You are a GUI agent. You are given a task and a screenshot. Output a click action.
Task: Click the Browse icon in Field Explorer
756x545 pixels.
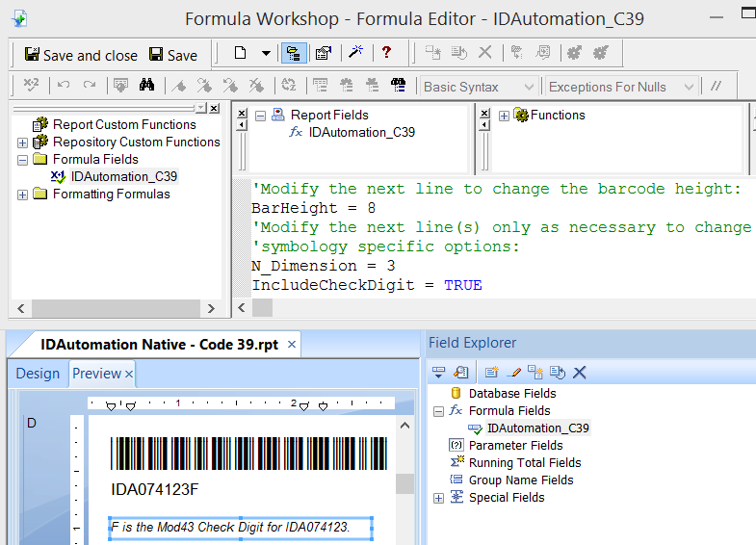pyautogui.click(x=461, y=372)
